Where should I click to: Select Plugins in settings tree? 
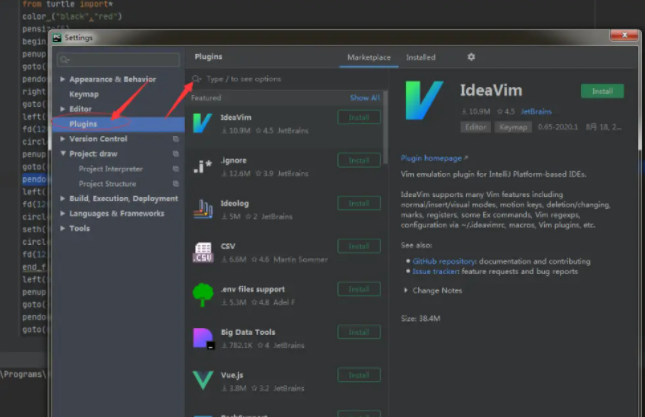118,124
